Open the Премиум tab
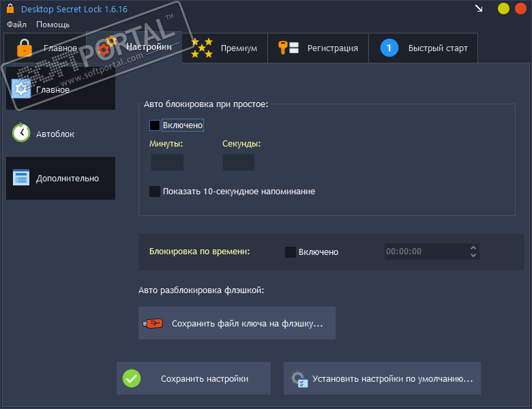This screenshot has width=532, height=409. [224, 48]
